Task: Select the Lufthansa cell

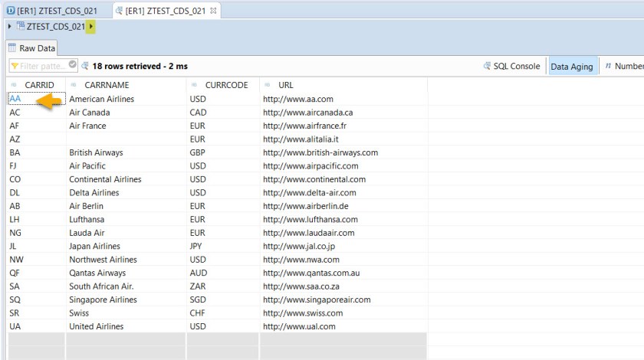Action: [126, 219]
